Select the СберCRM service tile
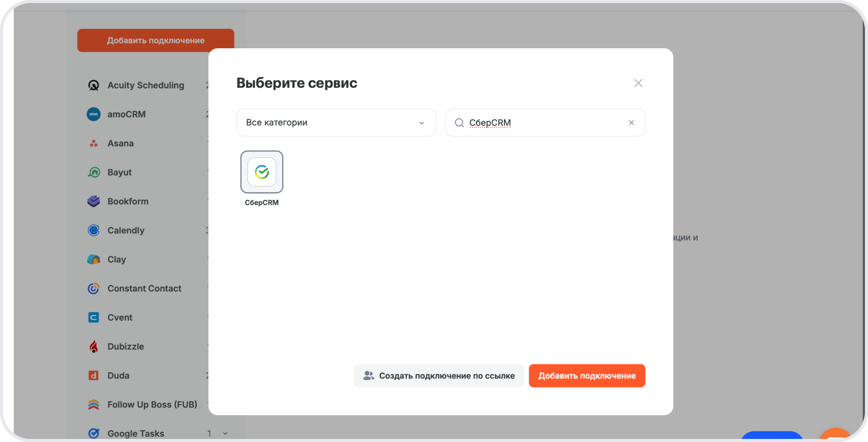Viewport: 868px width, 442px height. coord(261,172)
